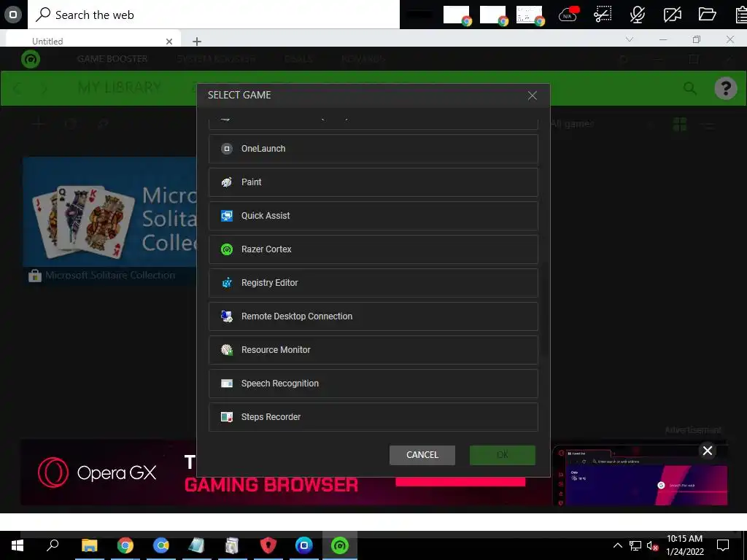
Task: Open the SYSTEM BOOSTER tab
Action: (216, 59)
